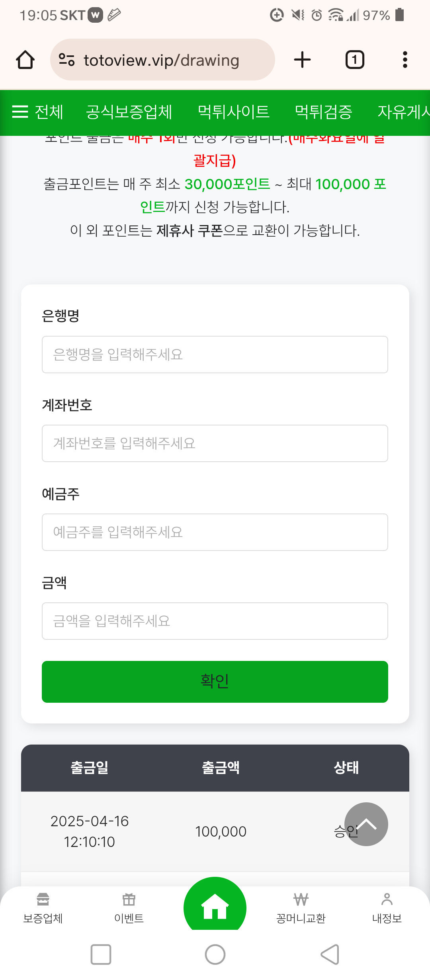Focus the 은행명 input field
Screen dimensions: 430x980
215,355
